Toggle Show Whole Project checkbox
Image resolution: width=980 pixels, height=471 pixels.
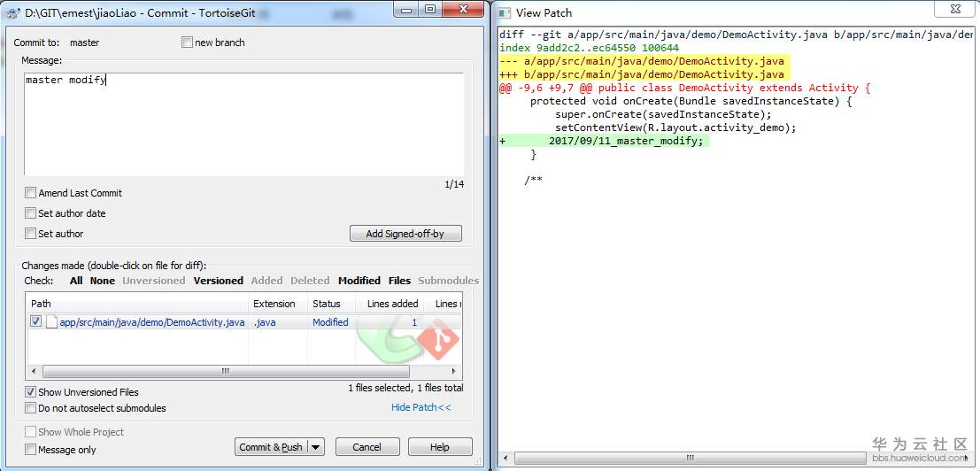pyautogui.click(x=30, y=432)
